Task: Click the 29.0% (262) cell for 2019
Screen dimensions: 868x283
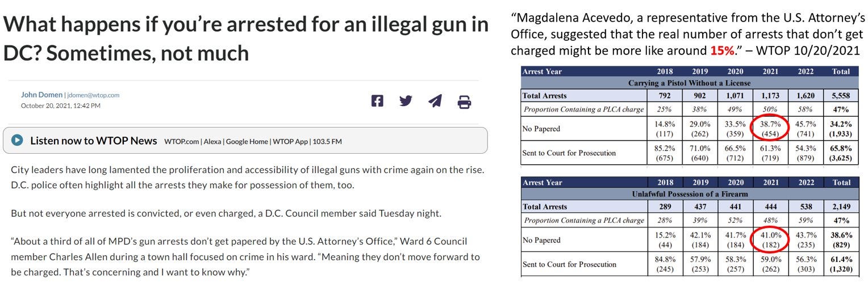Action: pos(700,129)
